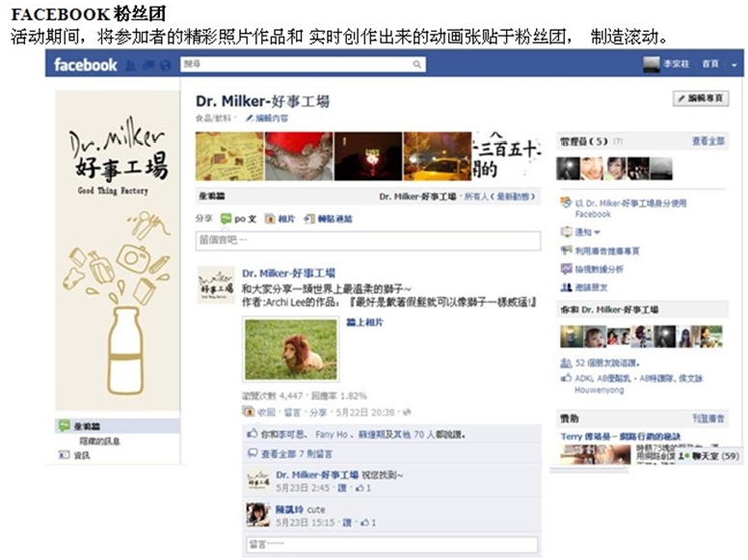748x560 pixels.
Task: Open the notifications globe icon
Action: pyautogui.click(x=165, y=66)
